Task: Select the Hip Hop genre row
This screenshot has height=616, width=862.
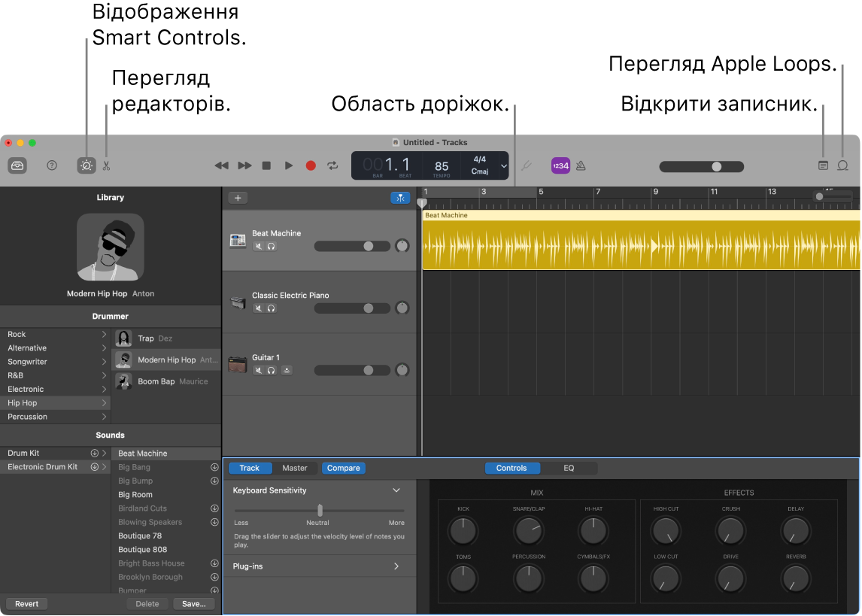Action: 55,403
